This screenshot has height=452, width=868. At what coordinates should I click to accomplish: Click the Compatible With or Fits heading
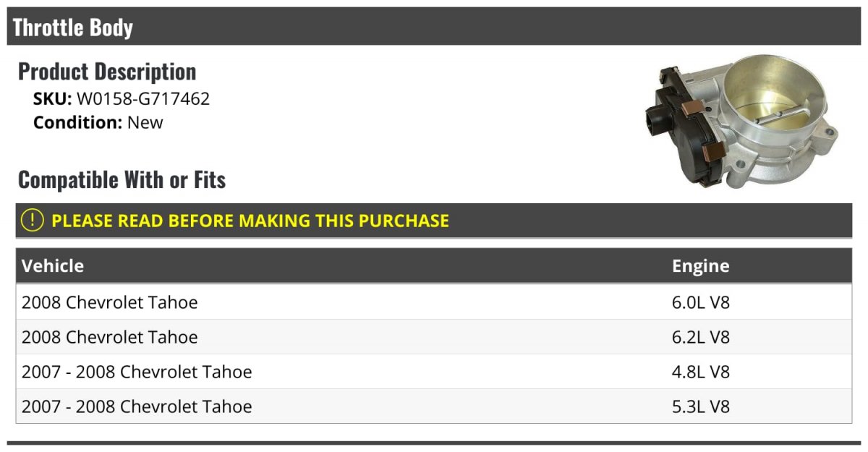tap(122, 179)
